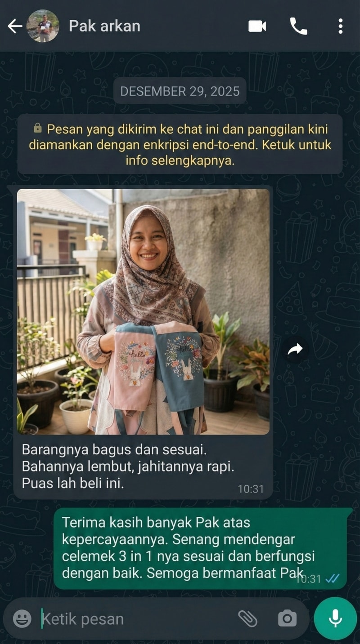Screen dimensions: 360x644
Task: Select the lock icon in encryption notice
Action: click(x=38, y=129)
